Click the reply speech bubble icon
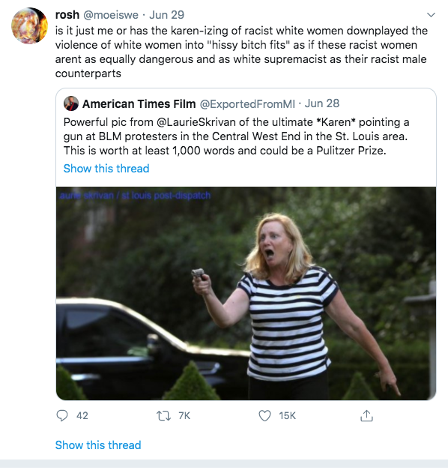448x476 pixels. coord(62,415)
